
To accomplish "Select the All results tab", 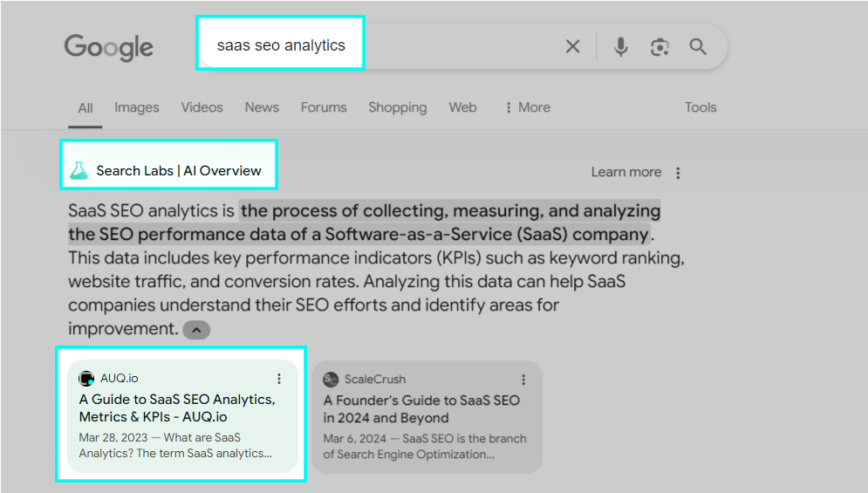I will point(85,108).
